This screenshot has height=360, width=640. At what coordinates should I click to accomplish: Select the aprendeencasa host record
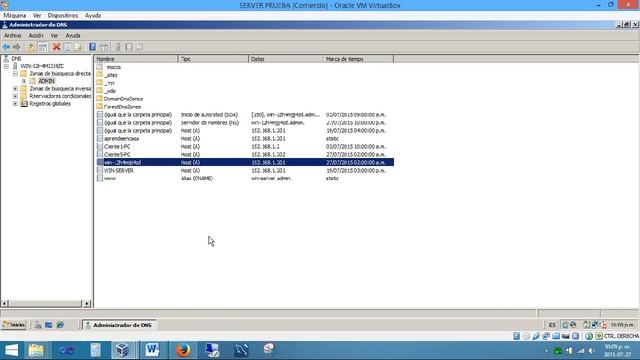(x=245, y=139)
